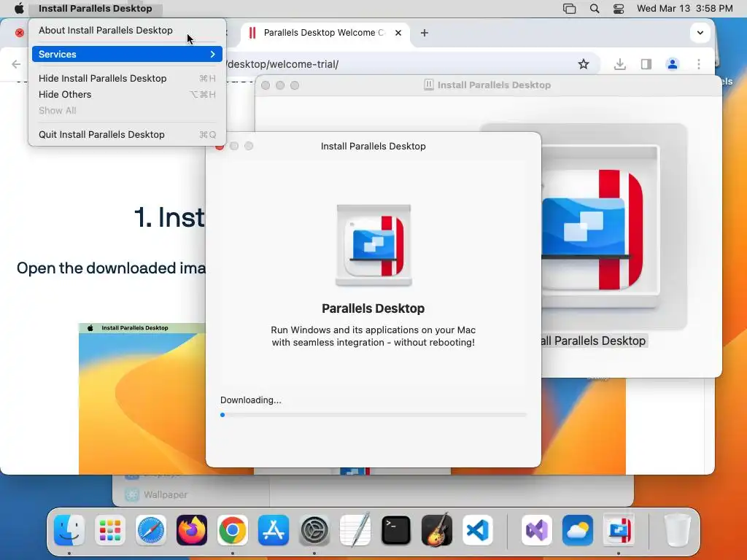Image resolution: width=747 pixels, height=560 pixels.
Task: Switch to Parallels Desktop Welcome tab
Action: click(324, 32)
